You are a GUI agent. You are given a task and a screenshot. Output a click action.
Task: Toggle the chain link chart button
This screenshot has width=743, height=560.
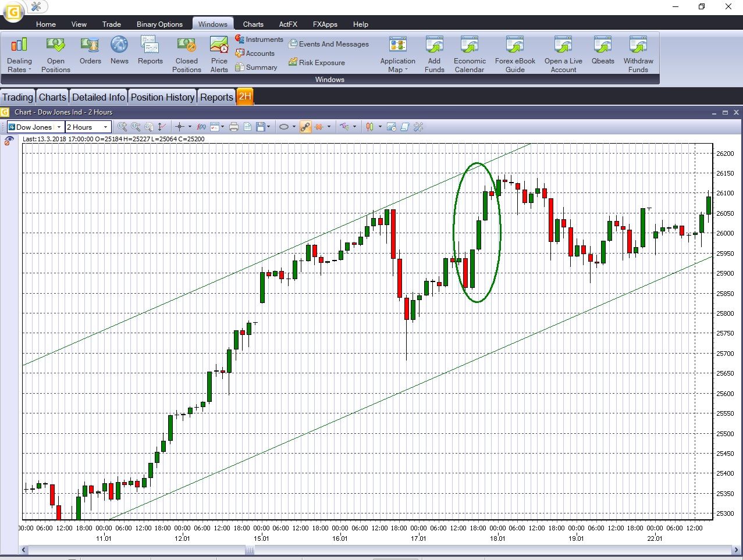[305, 127]
